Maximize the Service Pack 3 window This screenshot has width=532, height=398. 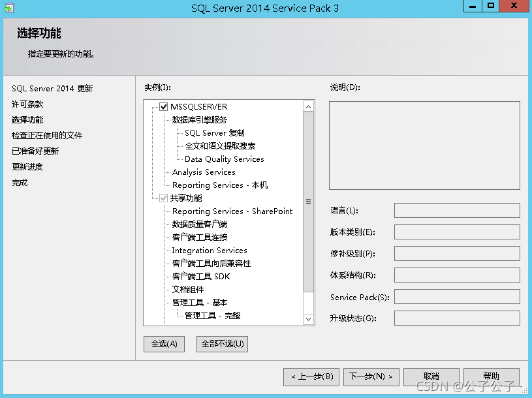(491, 6)
